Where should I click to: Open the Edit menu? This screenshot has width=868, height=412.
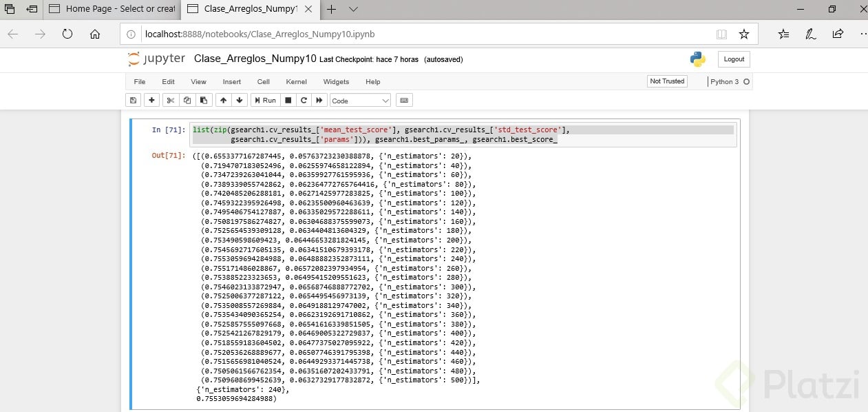pyautogui.click(x=168, y=81)
